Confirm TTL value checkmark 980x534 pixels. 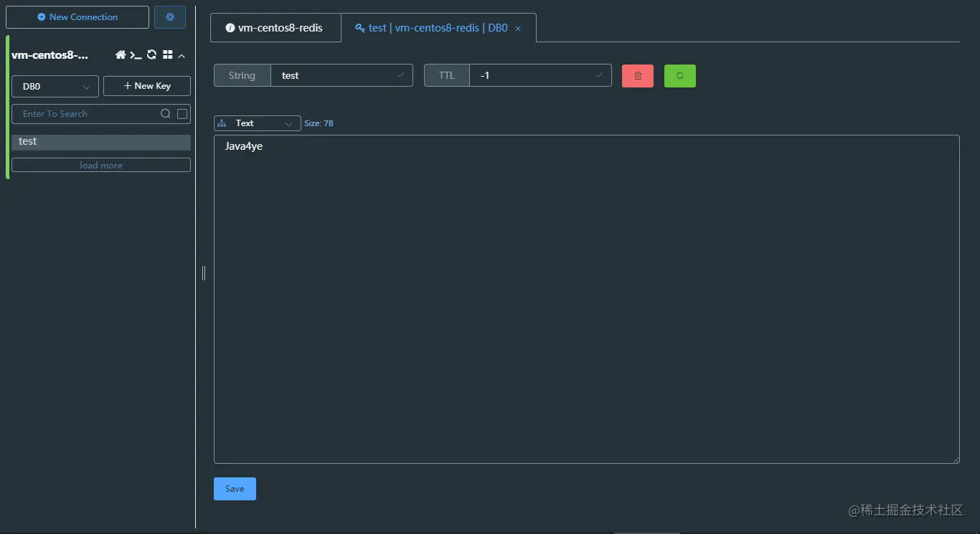(600, 75)
